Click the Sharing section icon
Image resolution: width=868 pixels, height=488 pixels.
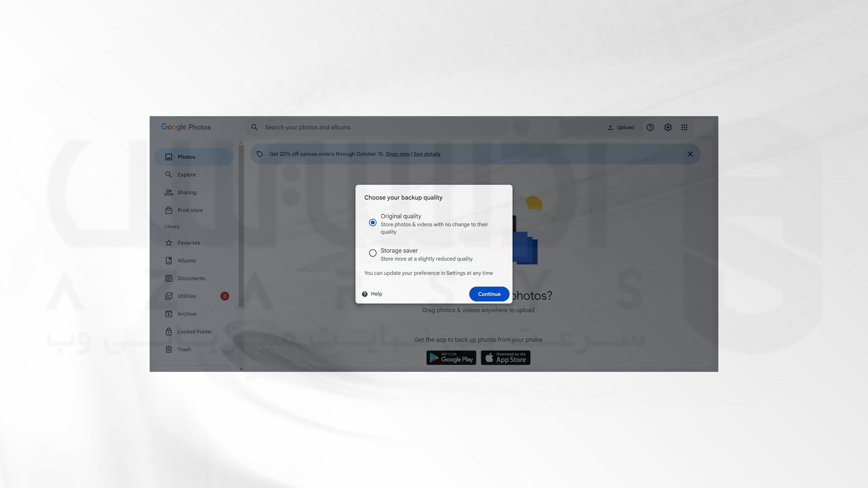[x=169, y=192]
